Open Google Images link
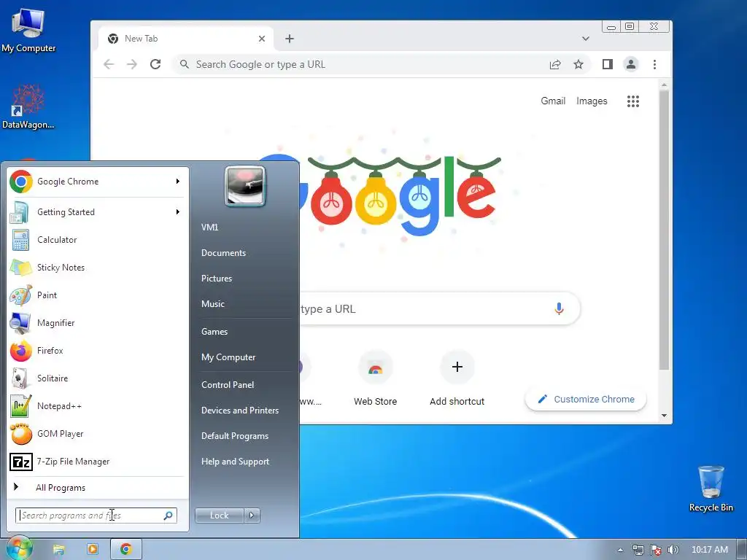Image resolution: width=747 pixels, height=560 pixels. 592,101
